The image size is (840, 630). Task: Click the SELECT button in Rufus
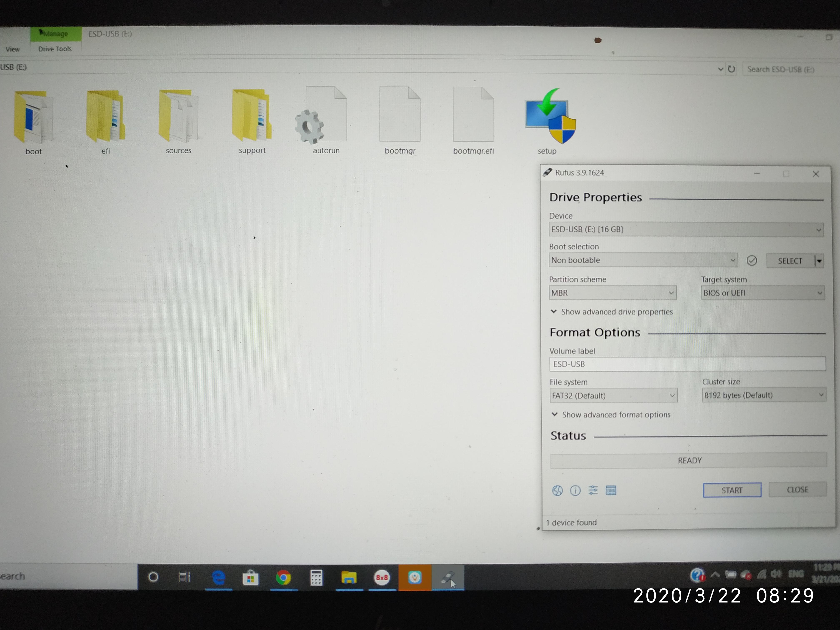point(790,261)
